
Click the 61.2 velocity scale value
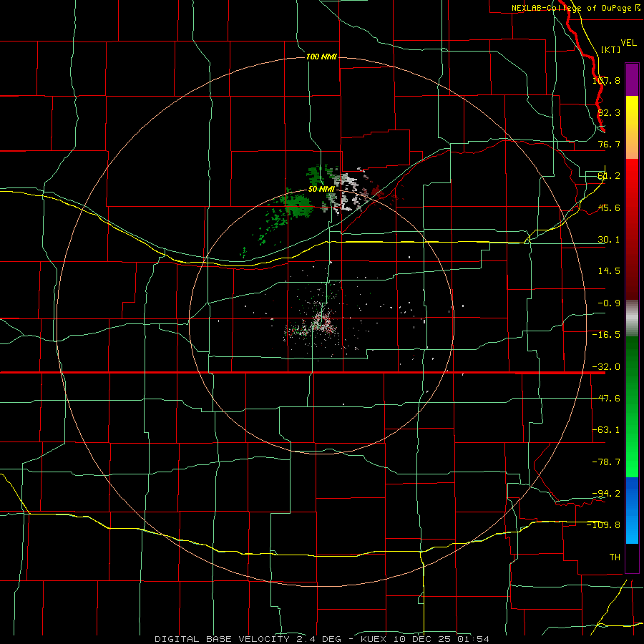pos(609,176)
